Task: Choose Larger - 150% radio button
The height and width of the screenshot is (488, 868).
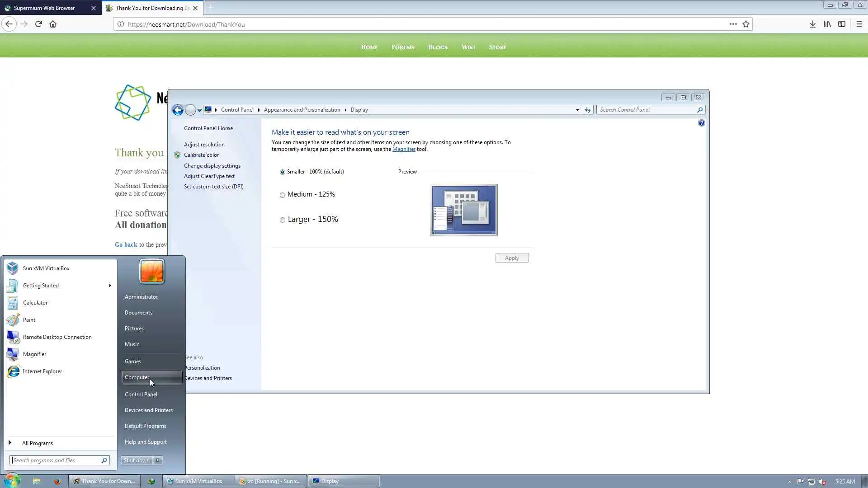Action: 283,220
